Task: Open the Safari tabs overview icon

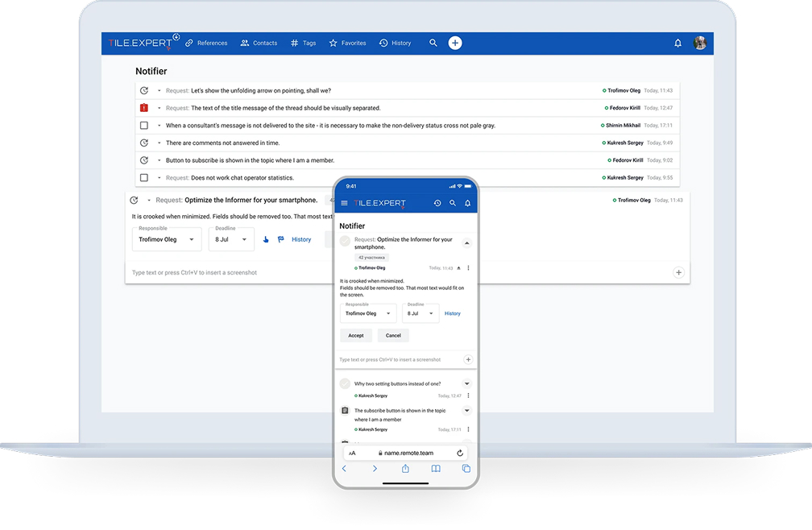Action: (466, 469)
